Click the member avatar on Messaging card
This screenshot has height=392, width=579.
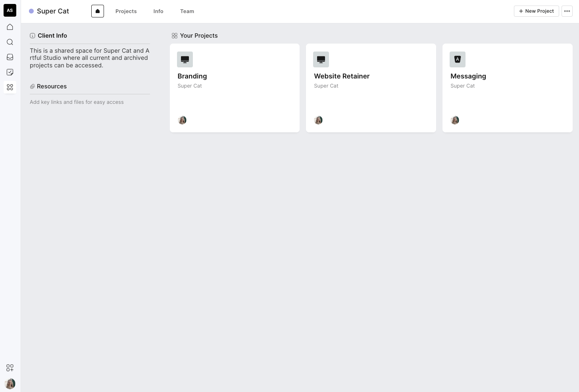pyautogui.click(x=455, y=120)
